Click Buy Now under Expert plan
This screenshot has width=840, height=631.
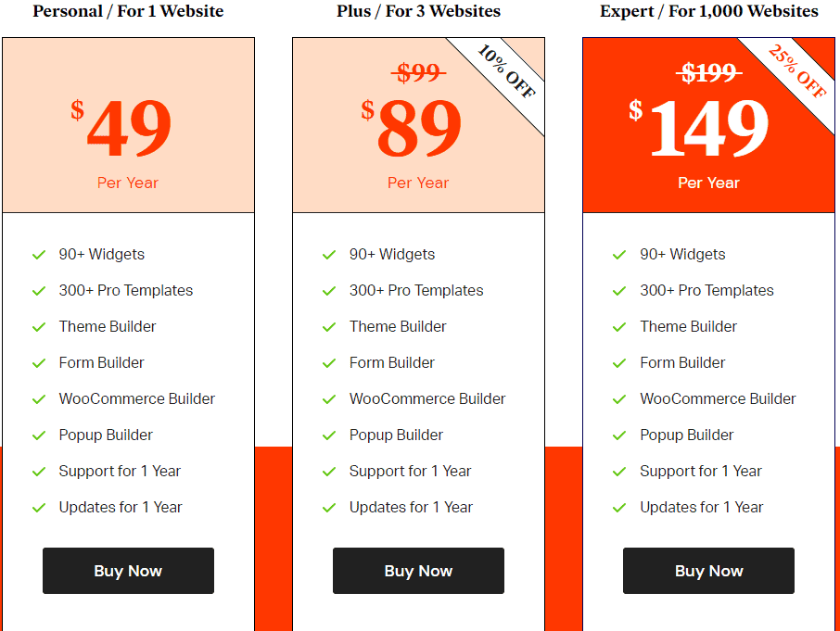(x=708, y=571)
